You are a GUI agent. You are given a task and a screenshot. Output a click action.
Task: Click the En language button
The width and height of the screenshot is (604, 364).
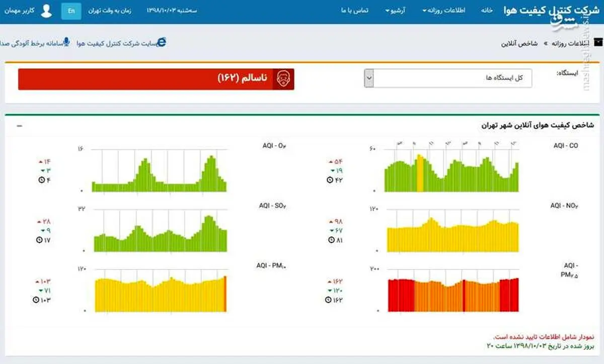[x=70, y=10]
